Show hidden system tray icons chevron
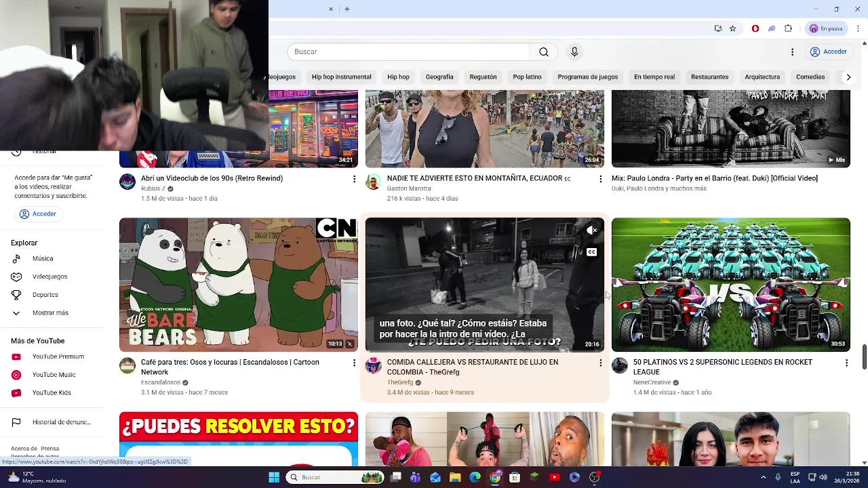Image resolution: width=868 pixels, height=488 pixels. [x=763, y=477]
